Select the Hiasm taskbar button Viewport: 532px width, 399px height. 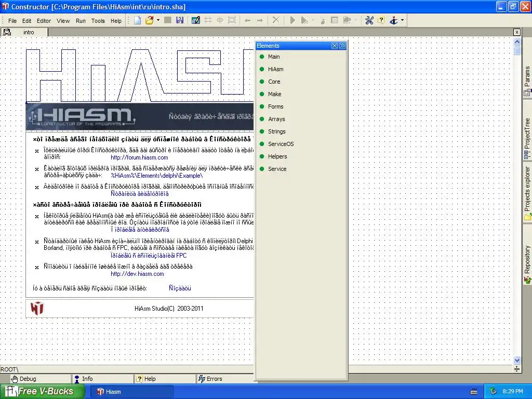[131, 392]
